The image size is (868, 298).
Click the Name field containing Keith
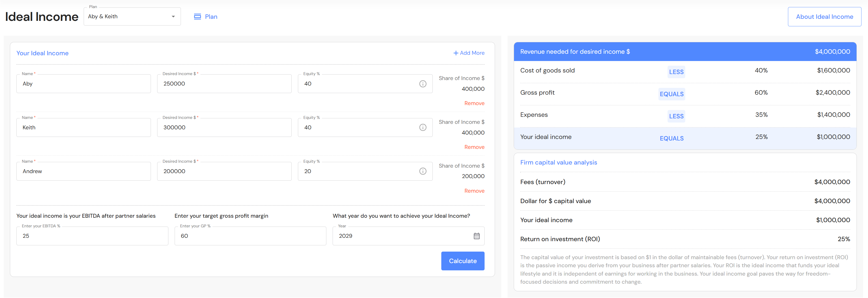[x=83, y=127]
